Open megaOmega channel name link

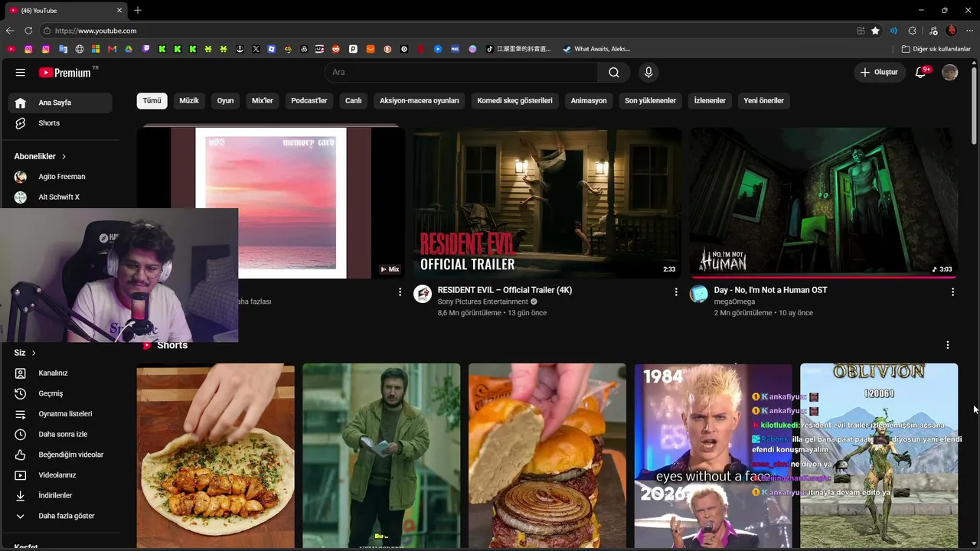tap(734, 302)
